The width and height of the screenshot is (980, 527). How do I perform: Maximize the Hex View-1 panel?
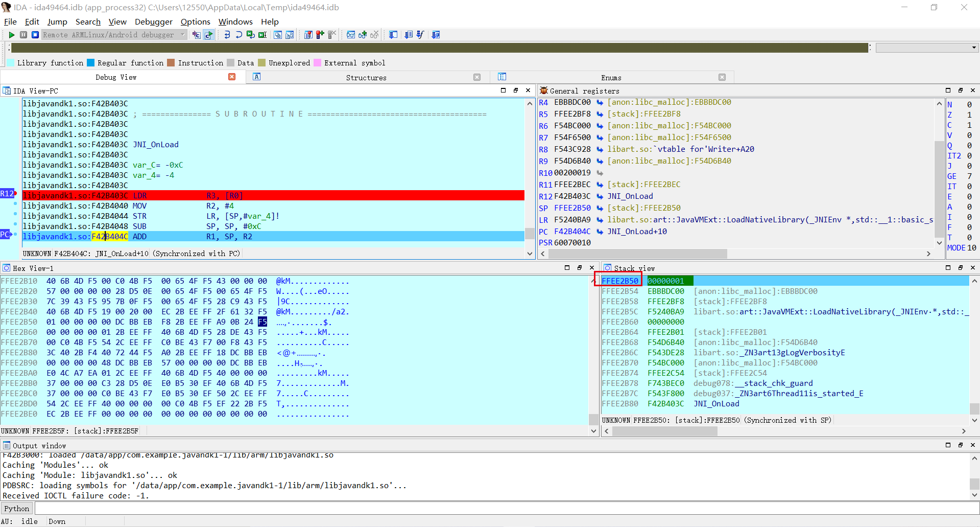pyautogui.click(x=567, y=267)
